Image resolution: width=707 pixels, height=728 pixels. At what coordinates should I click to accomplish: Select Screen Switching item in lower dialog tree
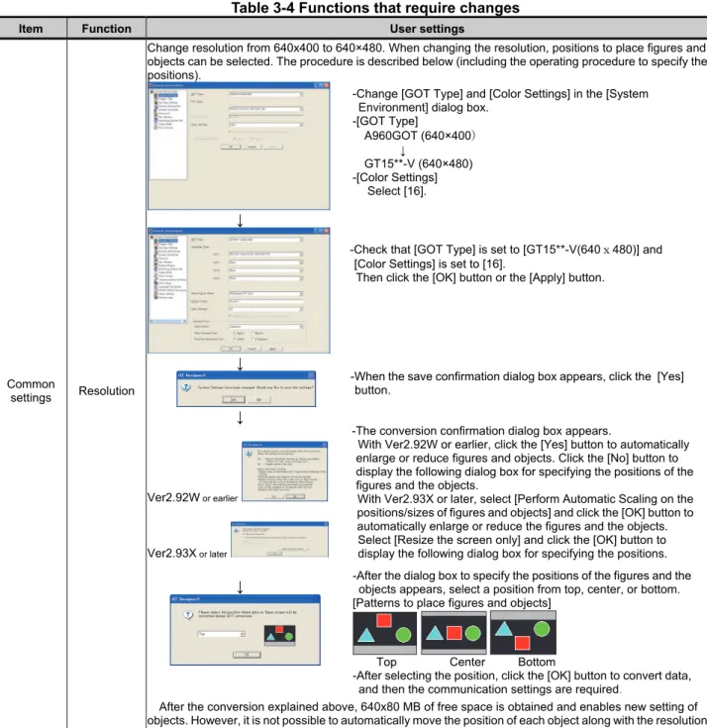[168, 255]
